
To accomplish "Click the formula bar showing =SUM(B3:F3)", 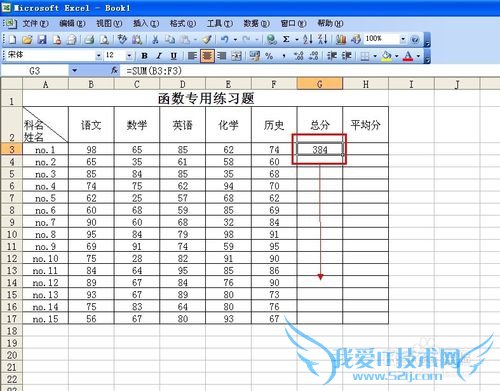I will [310, 70].
